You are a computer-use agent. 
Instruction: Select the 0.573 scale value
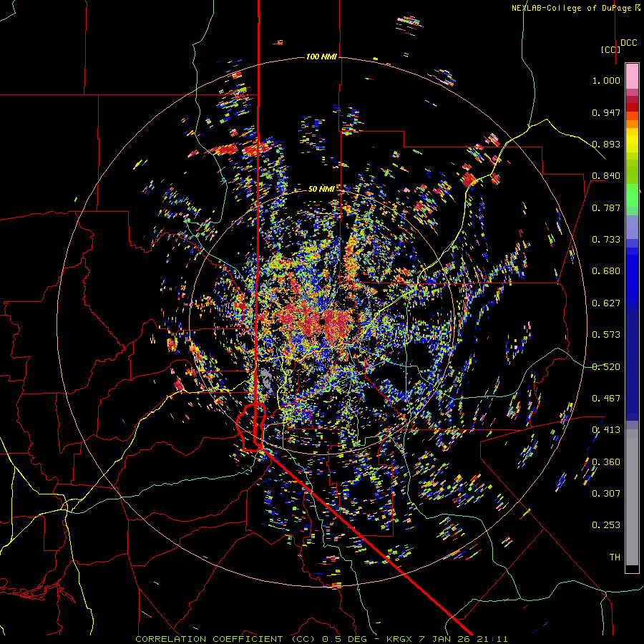point(606,335)
